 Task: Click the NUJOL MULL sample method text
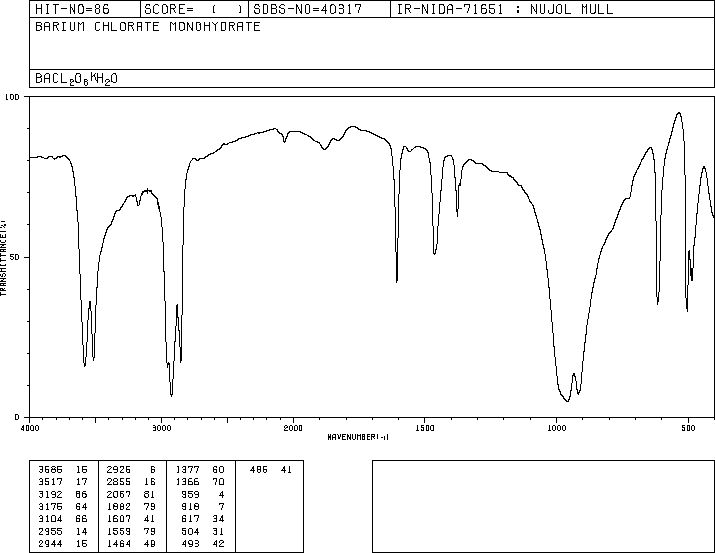coord(571,9)
